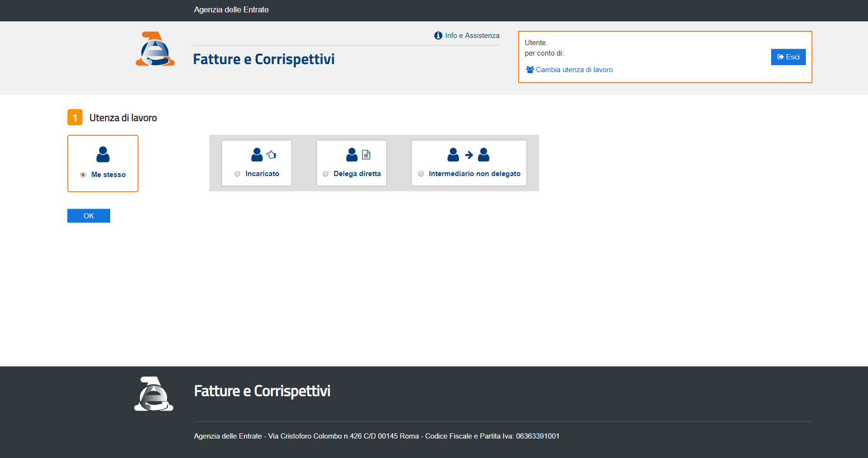Click the Intermediario non delegato persons icon
This screenshot has width=868, height=458.
tap(468, 155)
